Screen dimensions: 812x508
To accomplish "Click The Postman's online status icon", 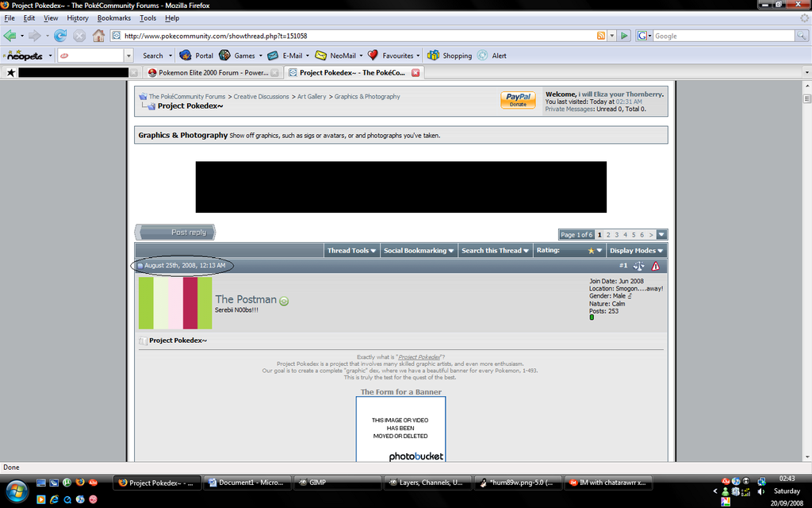I will point(284,301).
